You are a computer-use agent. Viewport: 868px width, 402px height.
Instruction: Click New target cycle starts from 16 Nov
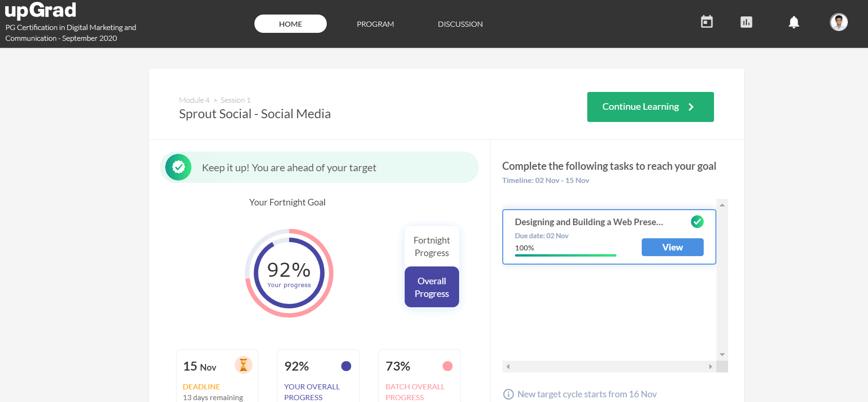(587, 394)
